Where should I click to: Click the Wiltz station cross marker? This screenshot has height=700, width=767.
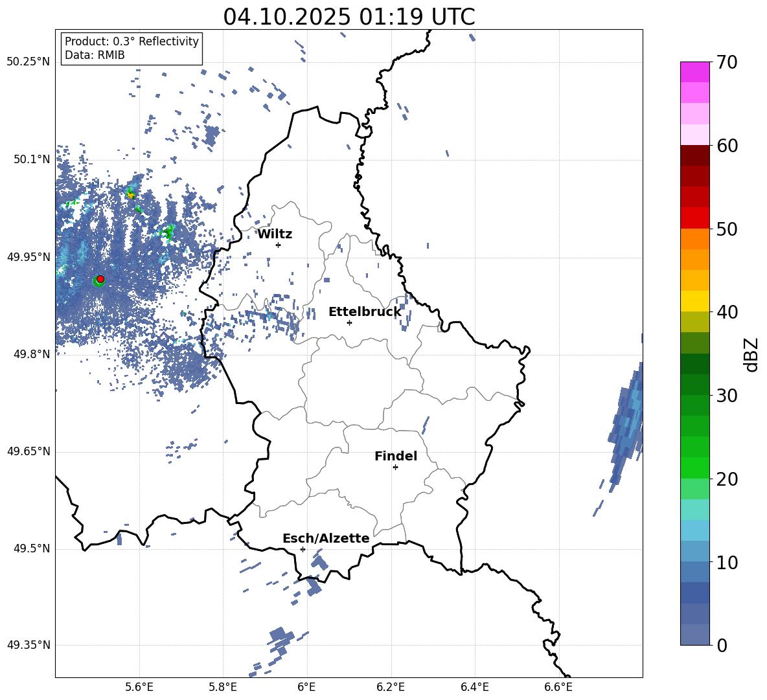279,245
